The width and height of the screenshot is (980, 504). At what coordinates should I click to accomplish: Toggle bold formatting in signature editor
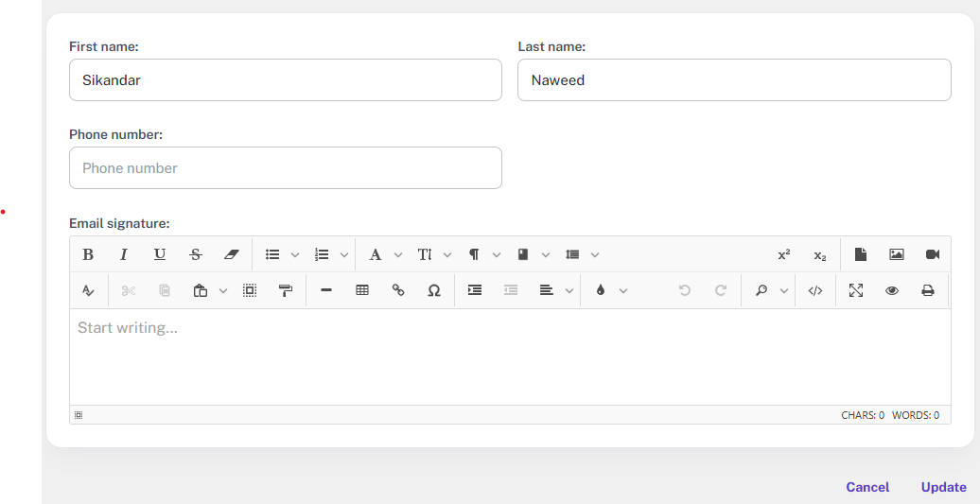tap(88, 254)
